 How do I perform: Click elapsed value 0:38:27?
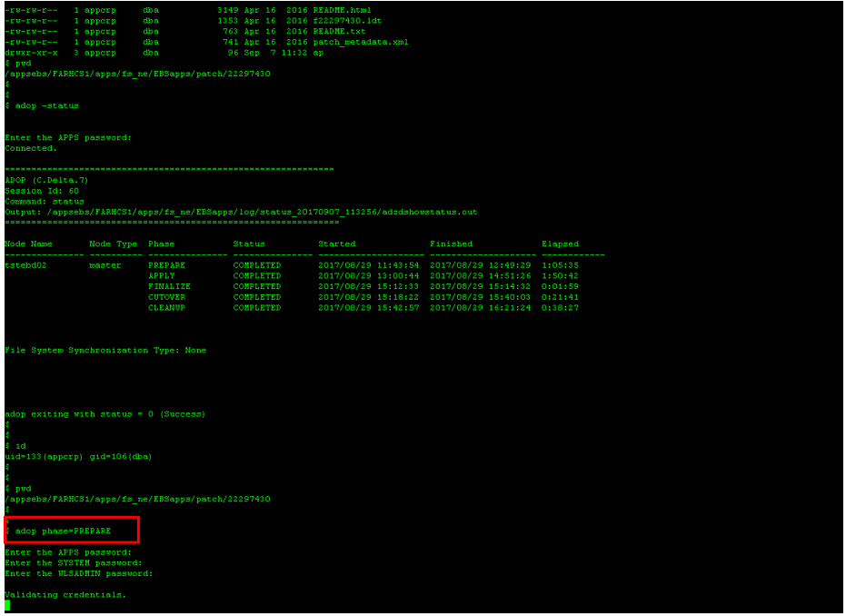[560, 308]
